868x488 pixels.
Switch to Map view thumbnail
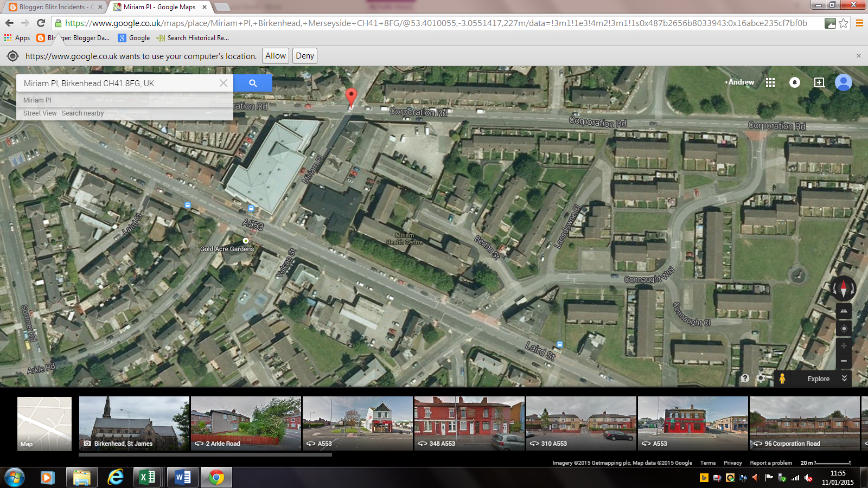[x=44, y=423]
